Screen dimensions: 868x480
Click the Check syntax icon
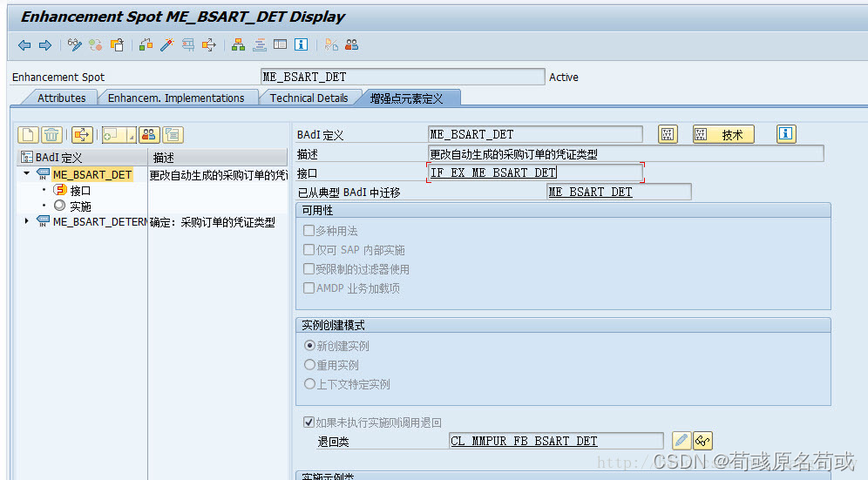click(x=146, y=44)
